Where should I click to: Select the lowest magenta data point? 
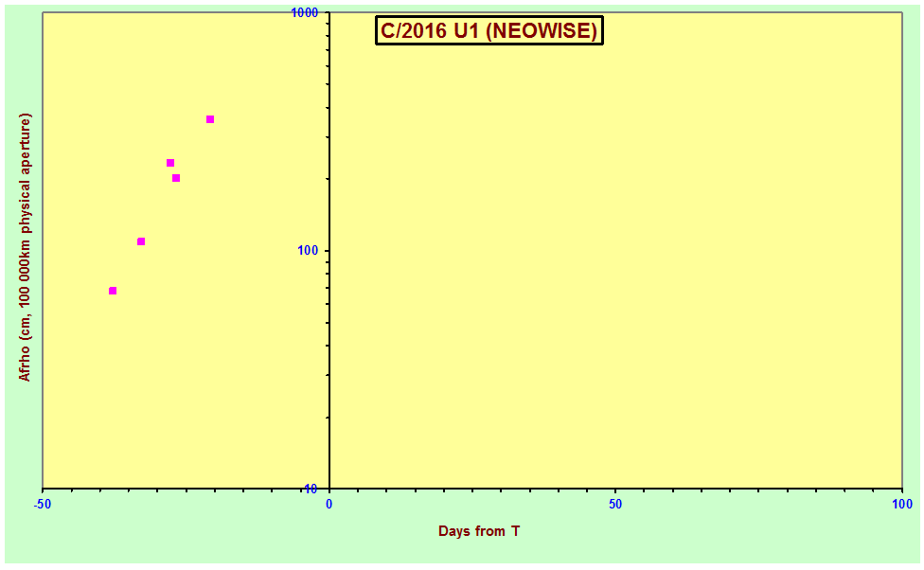click(113, 291)
